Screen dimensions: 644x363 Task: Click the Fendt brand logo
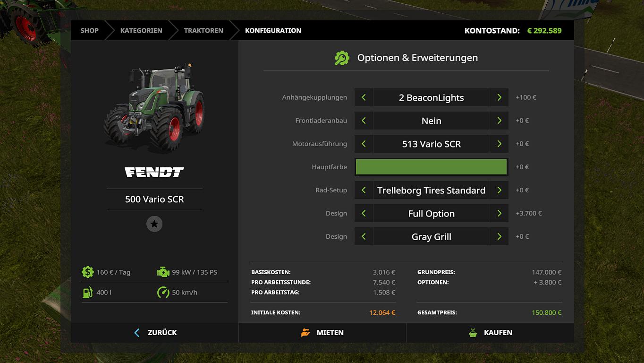[154, 172]
